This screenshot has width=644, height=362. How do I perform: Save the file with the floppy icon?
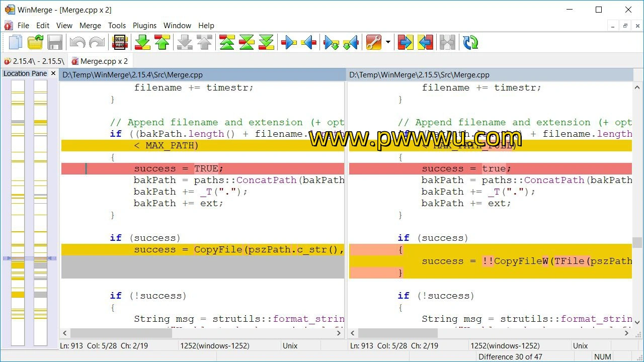[55, 42]
